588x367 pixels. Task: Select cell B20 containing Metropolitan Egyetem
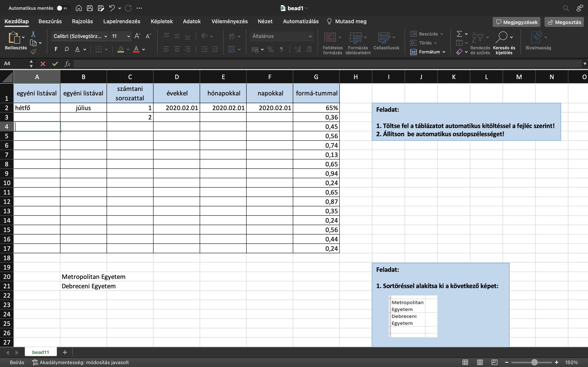tap(83, 277)
